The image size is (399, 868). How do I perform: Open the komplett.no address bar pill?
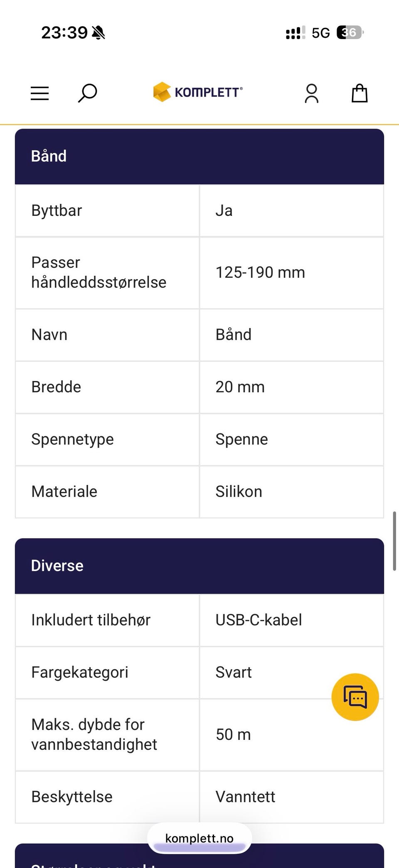pyautogui.click(x=199, y=838)
